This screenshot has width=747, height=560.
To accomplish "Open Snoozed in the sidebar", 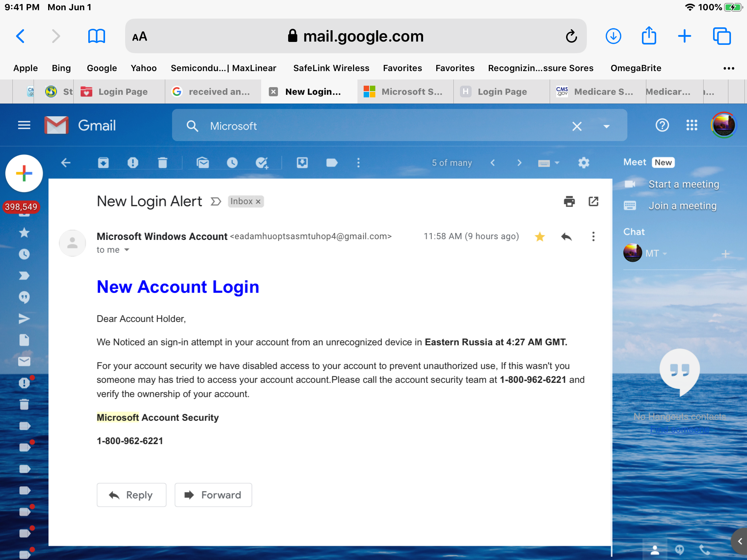I will click(24, 254).
